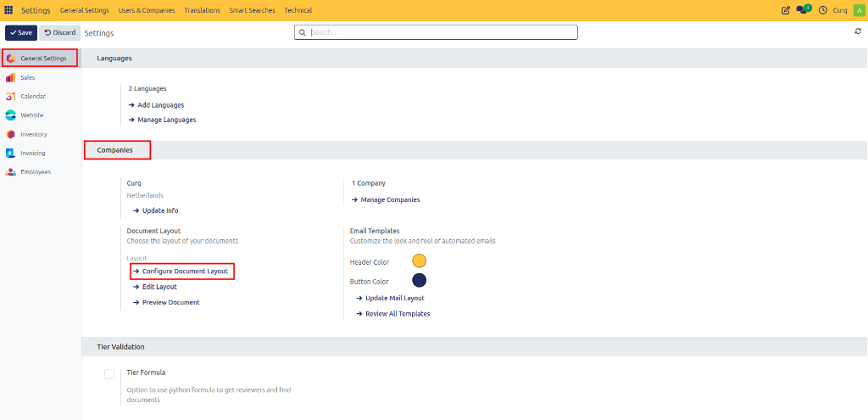Image resolution: width=868 pixels, height=420 pixels.
Task: Open the conversations chat icon
Action: (804, 10)
